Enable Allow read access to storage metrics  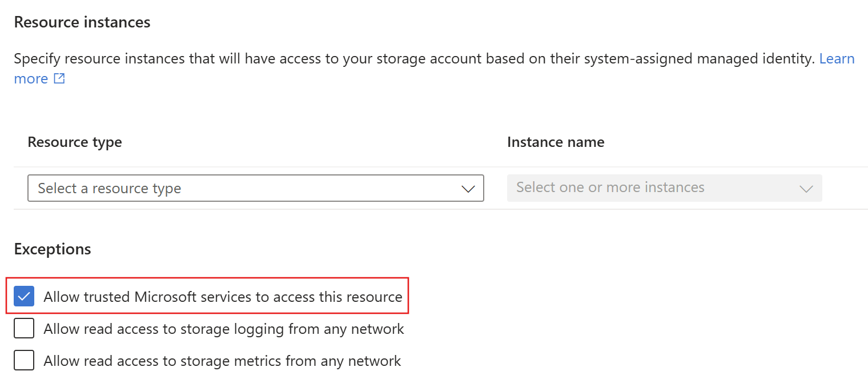click(24, 360)
